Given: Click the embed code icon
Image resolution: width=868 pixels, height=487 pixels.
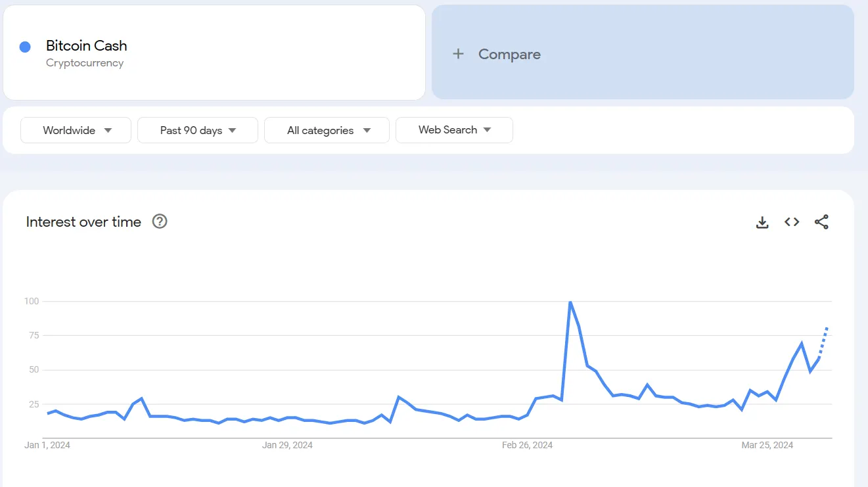Looking at the screenshot, I should point(792,222).
